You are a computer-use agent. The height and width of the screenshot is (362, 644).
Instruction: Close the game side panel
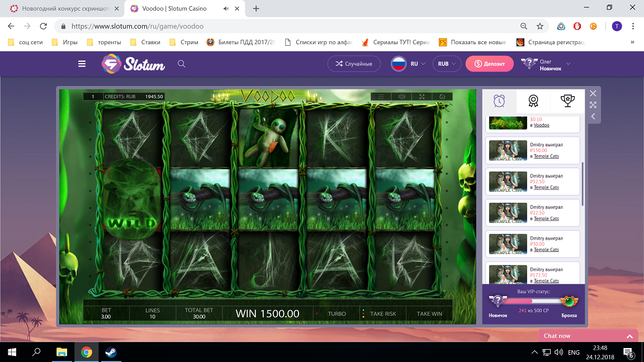tap(593, 94)
